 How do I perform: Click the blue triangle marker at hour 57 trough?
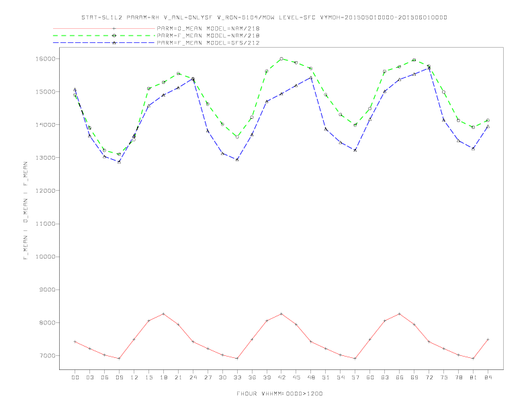[x=355, y=150]
